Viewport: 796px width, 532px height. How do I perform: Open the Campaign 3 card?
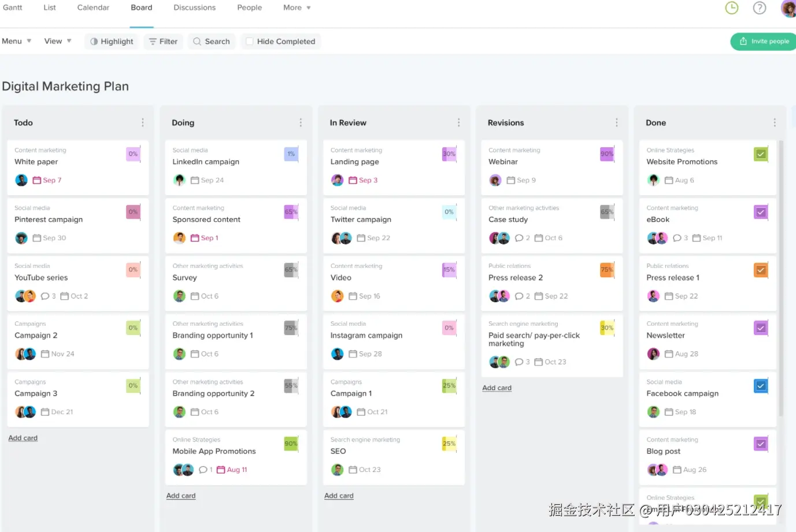[78, 399]
